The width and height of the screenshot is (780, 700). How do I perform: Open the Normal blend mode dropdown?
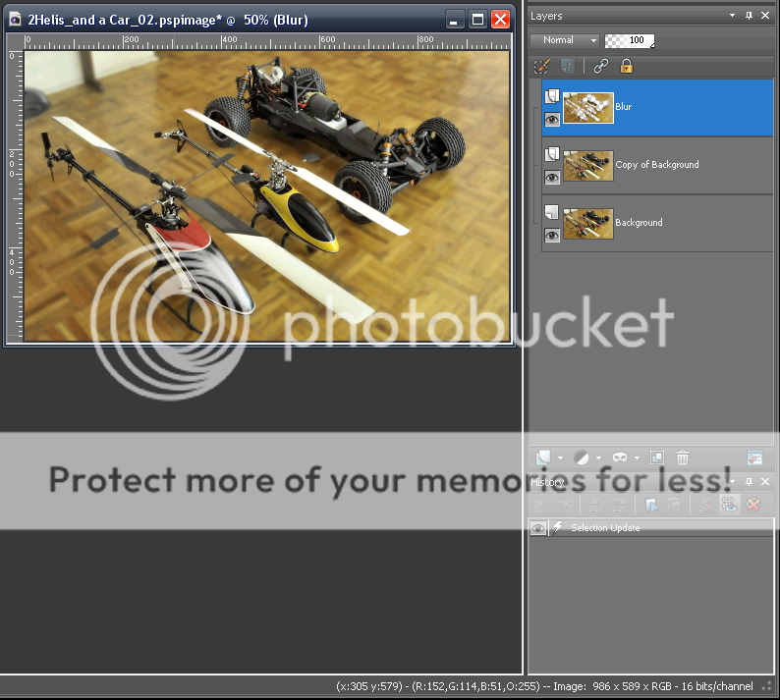click(565, 40)
